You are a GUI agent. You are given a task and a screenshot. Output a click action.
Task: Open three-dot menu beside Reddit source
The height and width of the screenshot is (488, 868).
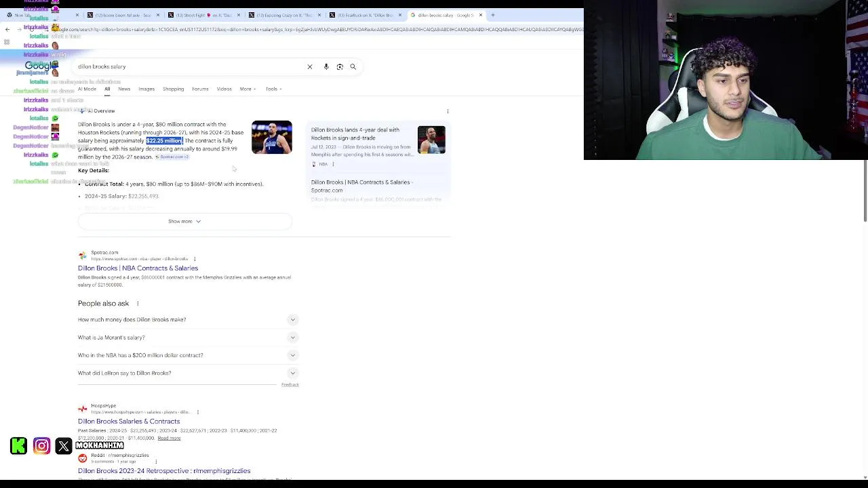[x=156, y=462]
